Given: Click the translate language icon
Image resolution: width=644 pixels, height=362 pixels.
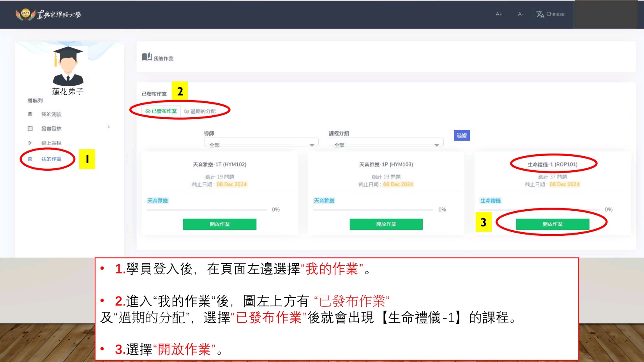Looking at the screenshot, I should [x=540, y=14].
